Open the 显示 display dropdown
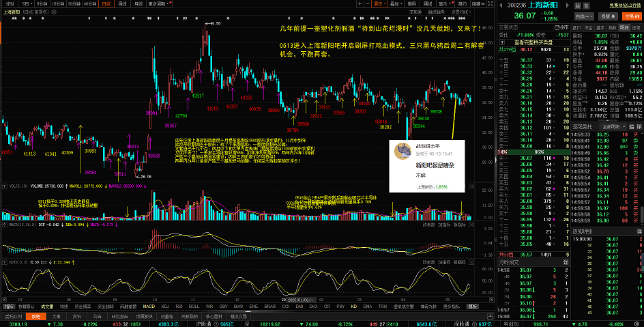 (444, 3)
